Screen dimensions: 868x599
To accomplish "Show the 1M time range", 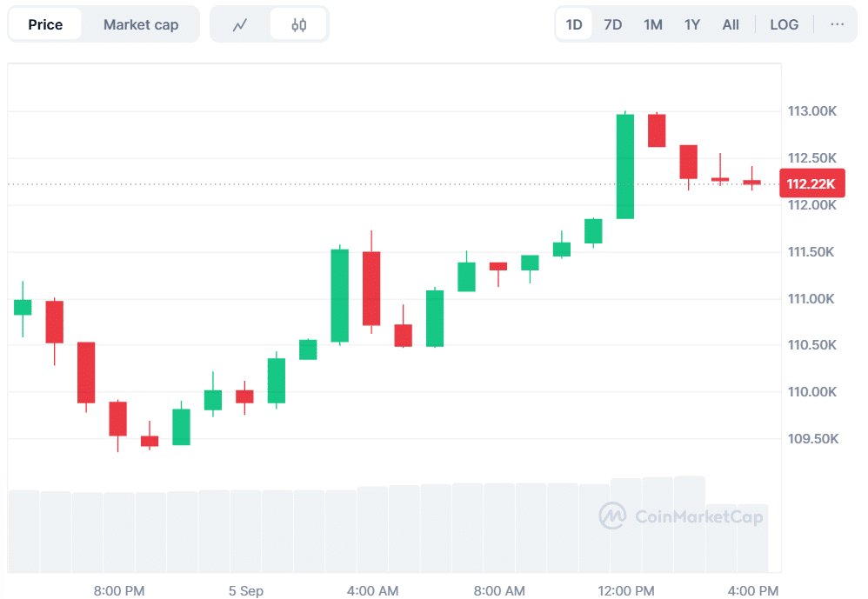I will coord(653,24).
